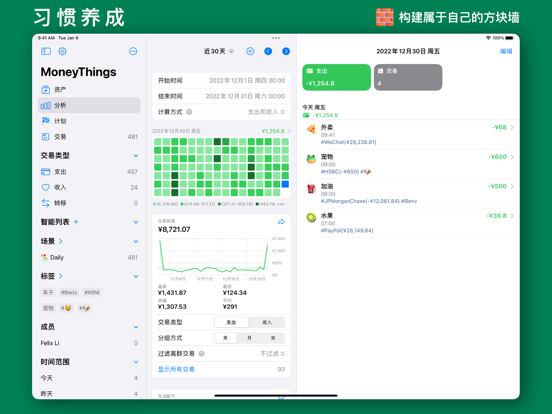Screen dimensions: 552x414
Task: Group by 天 segment
Action: pyautogui.click(x=225, y=338)
